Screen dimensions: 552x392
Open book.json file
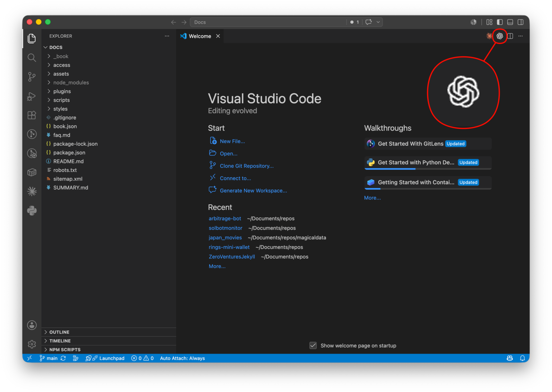[109, 126]
